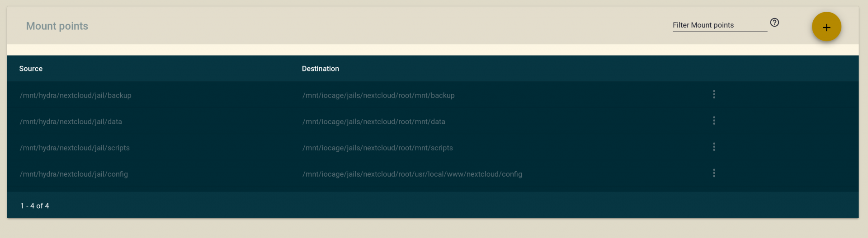Open help icon next to filter field
Image resolution: width=868 pixels, height=238 pixels.
pos(774,23)
